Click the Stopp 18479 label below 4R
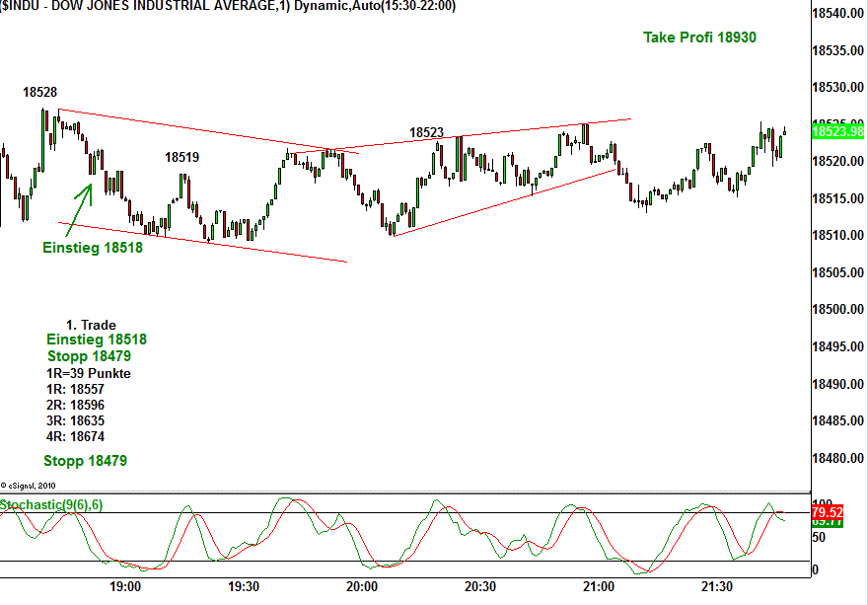Viewport: 868px width, 605px height. [85, 461]
